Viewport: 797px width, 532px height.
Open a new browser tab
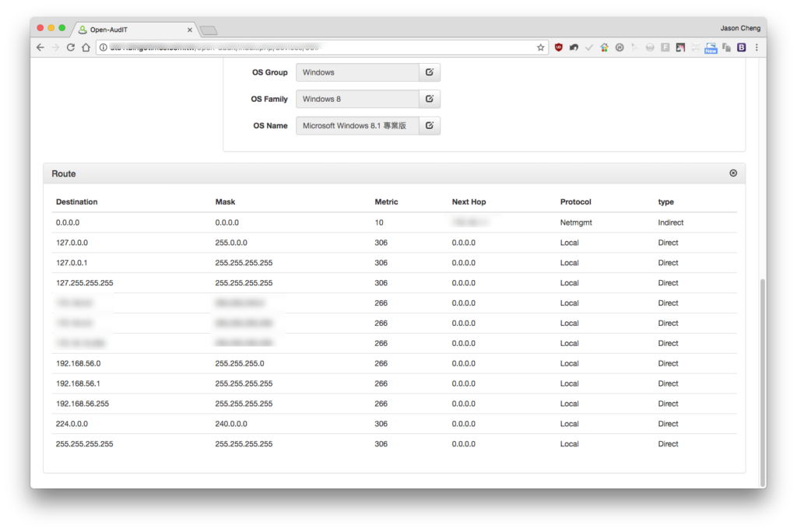point(209,30)
